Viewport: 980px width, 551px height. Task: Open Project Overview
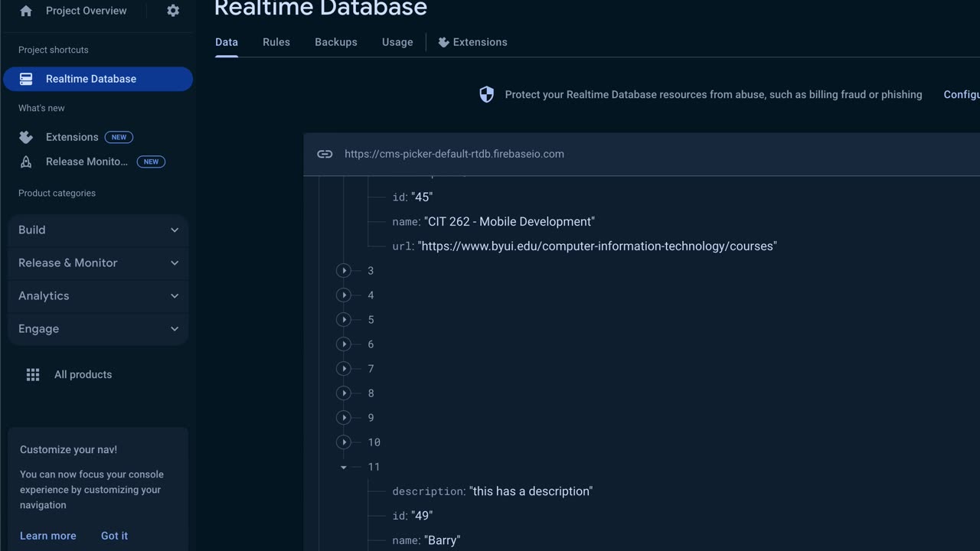tap(87, 11)
